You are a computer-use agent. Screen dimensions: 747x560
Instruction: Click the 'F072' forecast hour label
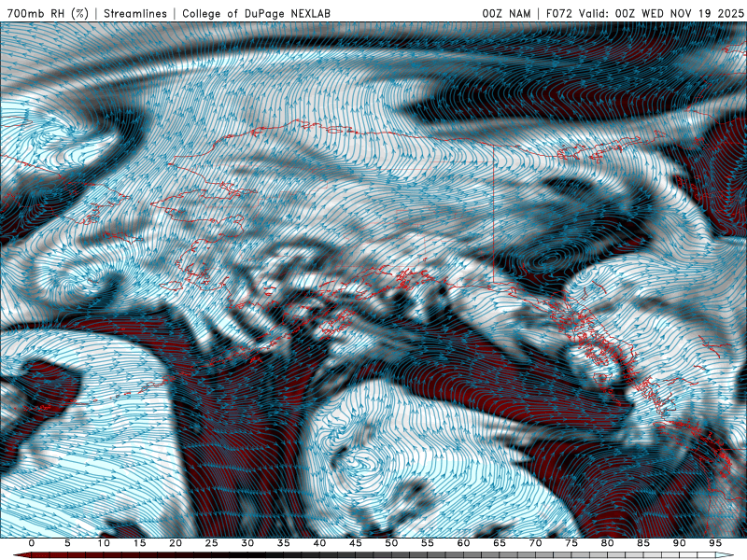coord(559,13)
